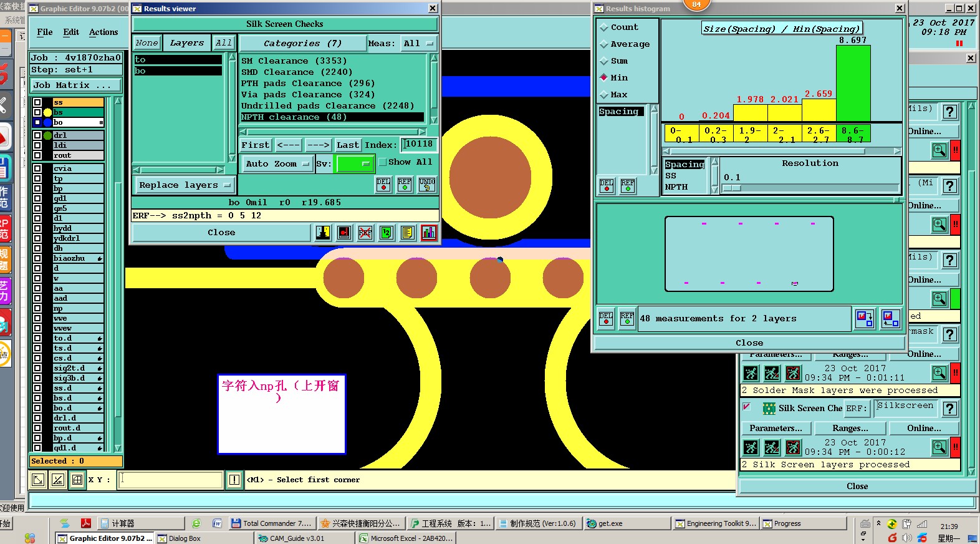Open the histogram chart icon in Results viewer
The width and height of the screenshot is (980, 544).
point(429,233)
